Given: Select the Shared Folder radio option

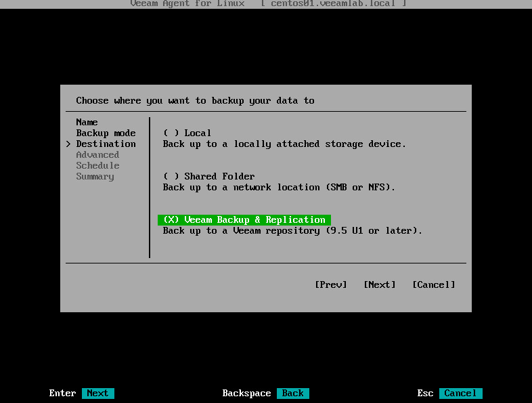Looking at the screenshot, I should tap(208, 176).
